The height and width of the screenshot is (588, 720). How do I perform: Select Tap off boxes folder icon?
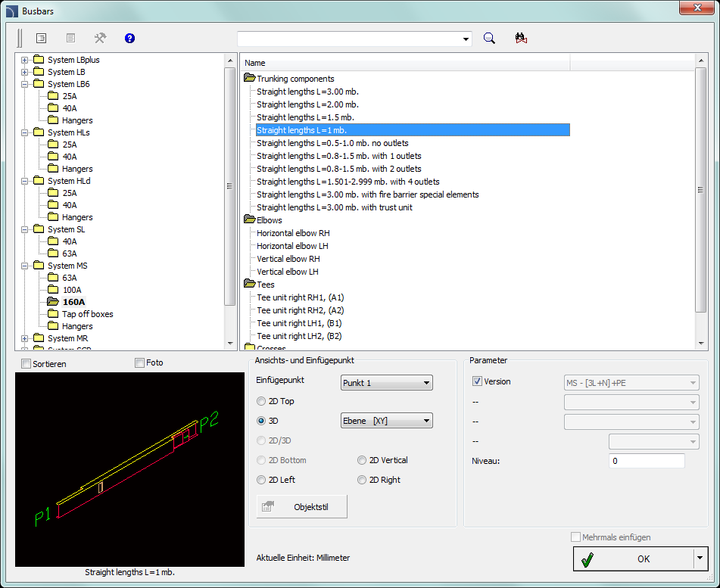[53, 314]
